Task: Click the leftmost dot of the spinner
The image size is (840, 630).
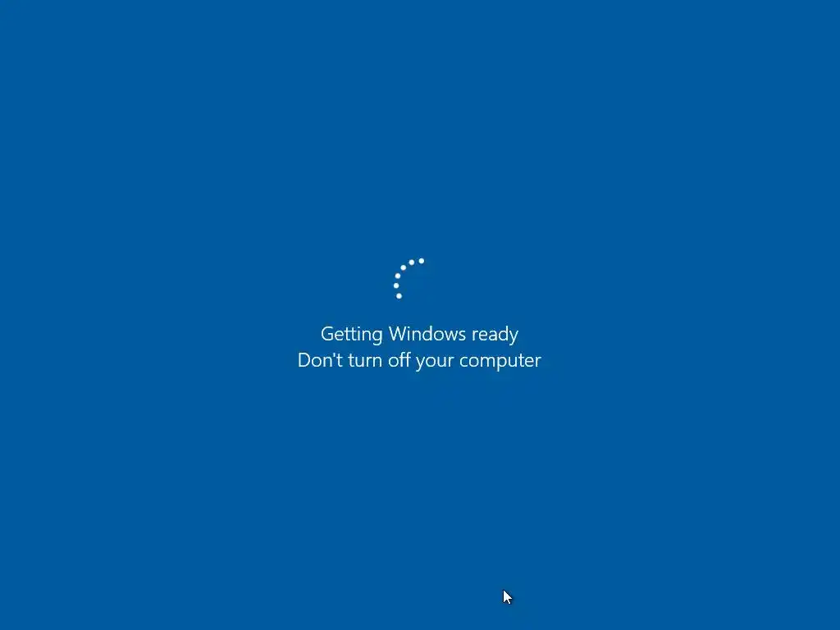Action: pos(396,285)
